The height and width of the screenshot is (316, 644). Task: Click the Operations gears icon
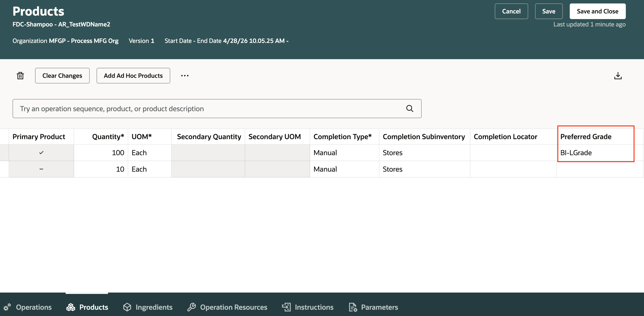pyautogui.click(x=7, y=307)
